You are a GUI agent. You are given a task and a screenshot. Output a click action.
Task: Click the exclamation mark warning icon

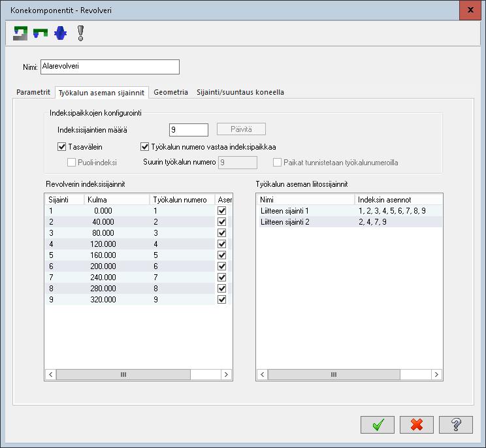click(80, 33)
